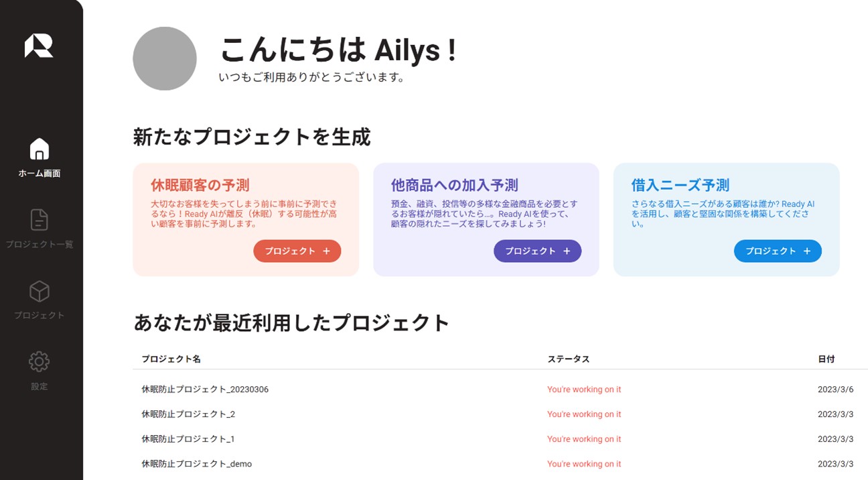Click the date of 休眠防止プロジェクト_demo
This screenshot has height=480, width=868.
click(x=836, y=464)
